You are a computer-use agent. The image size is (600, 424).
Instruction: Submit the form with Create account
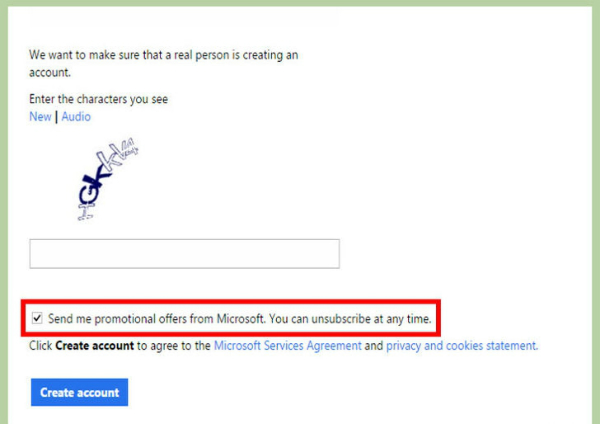(80, 392)
